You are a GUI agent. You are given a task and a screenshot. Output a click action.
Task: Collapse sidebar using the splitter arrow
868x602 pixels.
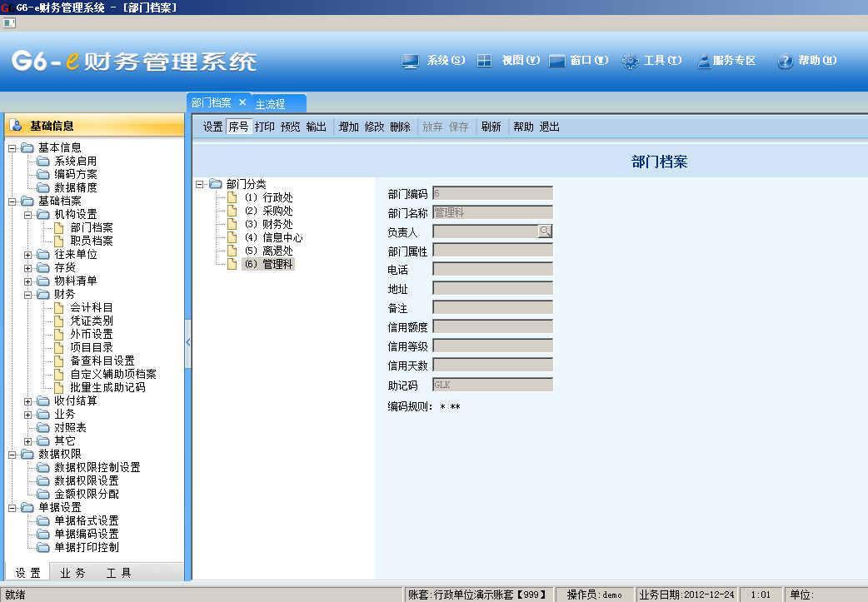click(188, 342)
